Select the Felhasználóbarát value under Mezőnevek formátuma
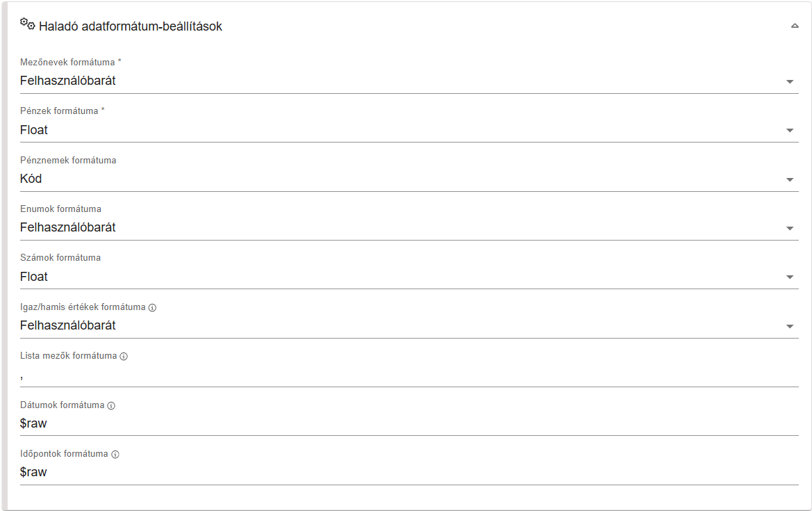Viewport: 812px width, 511px height. [68, 81]
